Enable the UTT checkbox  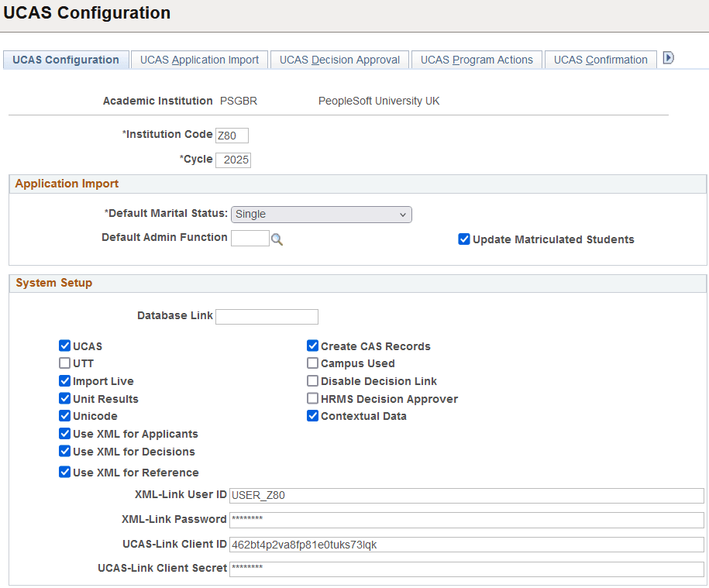pyautogui.click(x=64, y=363)
